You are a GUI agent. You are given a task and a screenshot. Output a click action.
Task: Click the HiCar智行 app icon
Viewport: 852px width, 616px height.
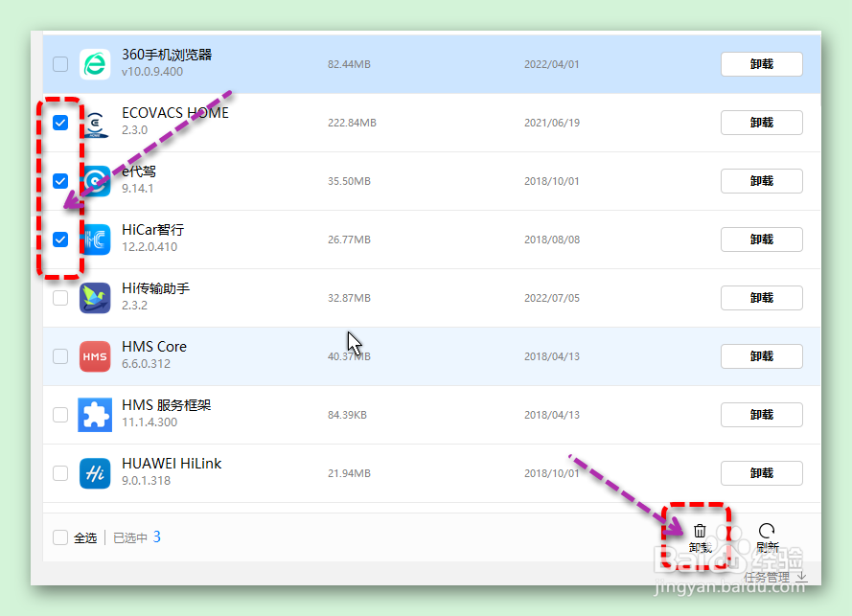click(96, 240)
